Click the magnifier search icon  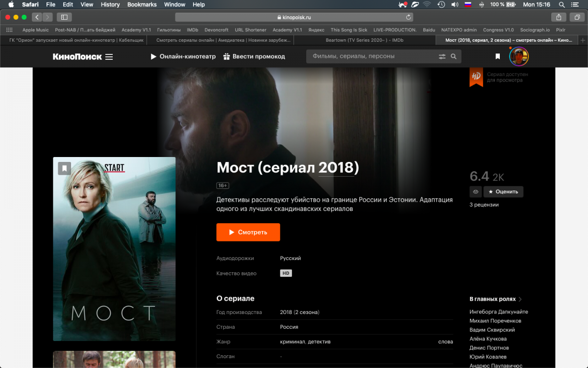click(454, 56)
